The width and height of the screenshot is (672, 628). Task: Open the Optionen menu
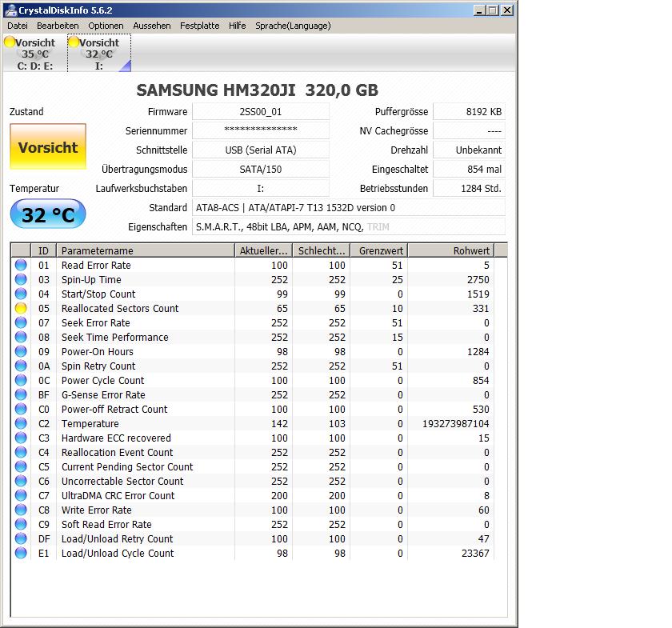pos(106,26)
